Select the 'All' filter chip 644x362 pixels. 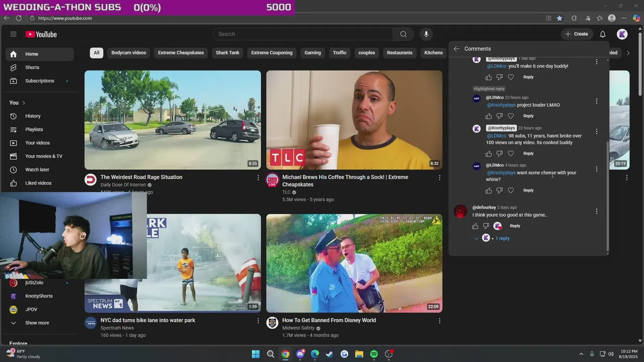tap(97, 53)
